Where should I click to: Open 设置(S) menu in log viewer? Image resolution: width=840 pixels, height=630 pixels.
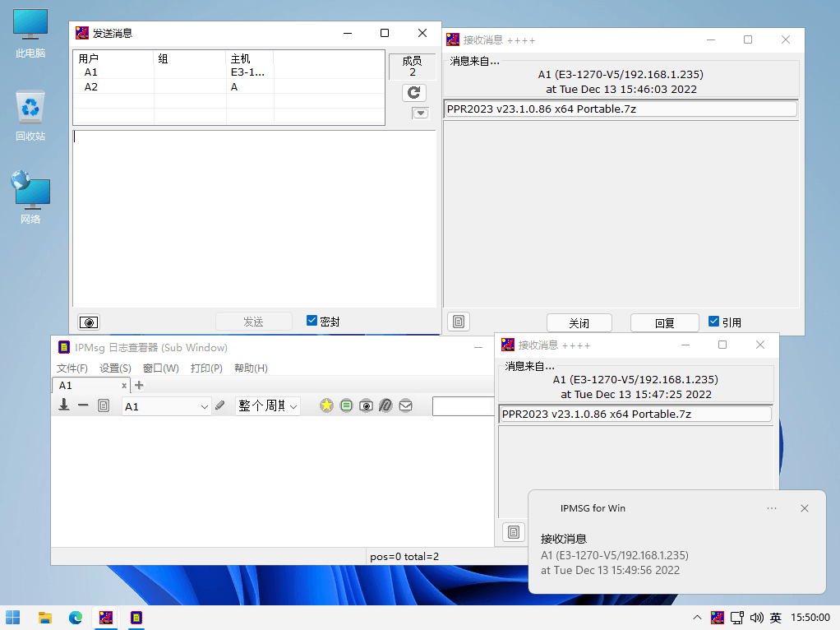click(x=115, y=368)
